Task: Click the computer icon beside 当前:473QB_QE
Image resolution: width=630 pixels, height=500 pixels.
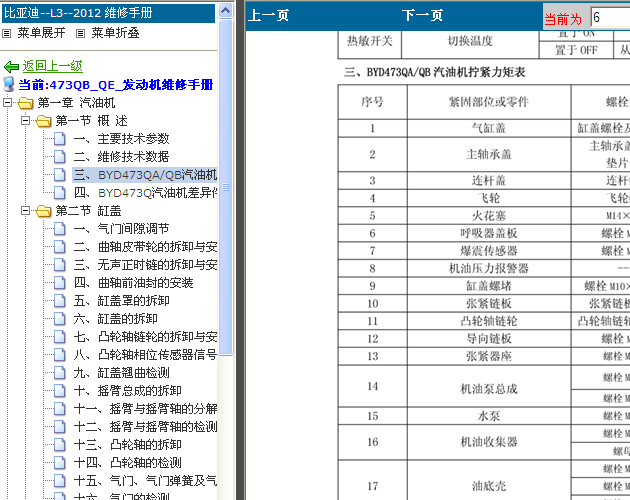Action: (8, 84)
